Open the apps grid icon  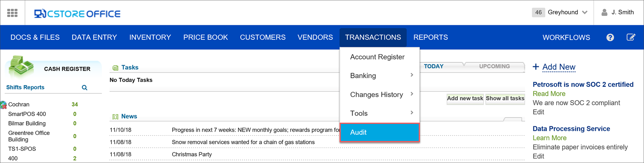tap(12, 13)
